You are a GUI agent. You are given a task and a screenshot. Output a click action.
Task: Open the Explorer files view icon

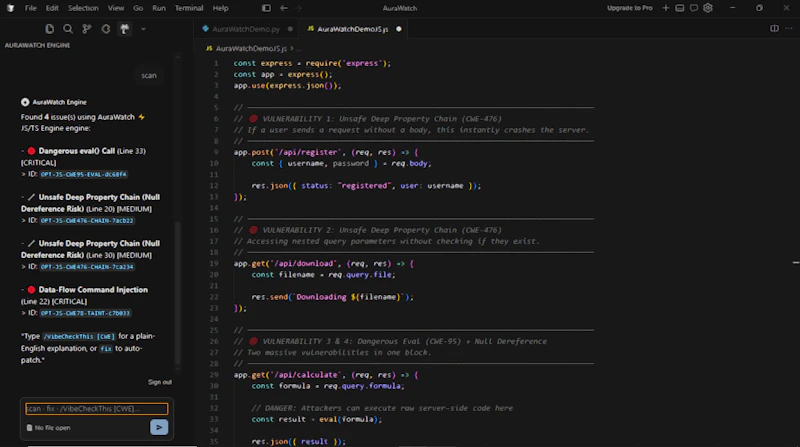click(49, 29)
